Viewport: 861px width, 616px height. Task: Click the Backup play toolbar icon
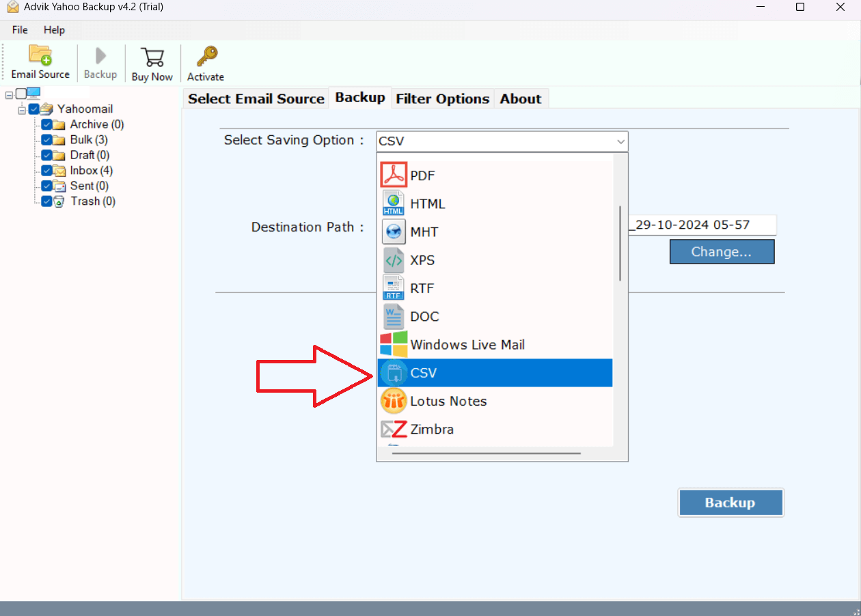point(100,55)
